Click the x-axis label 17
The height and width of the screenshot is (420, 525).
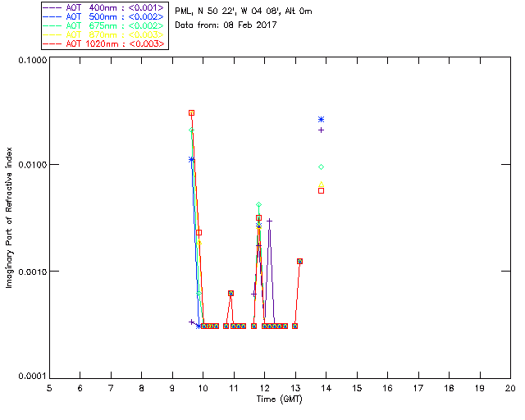pos(418,388)
